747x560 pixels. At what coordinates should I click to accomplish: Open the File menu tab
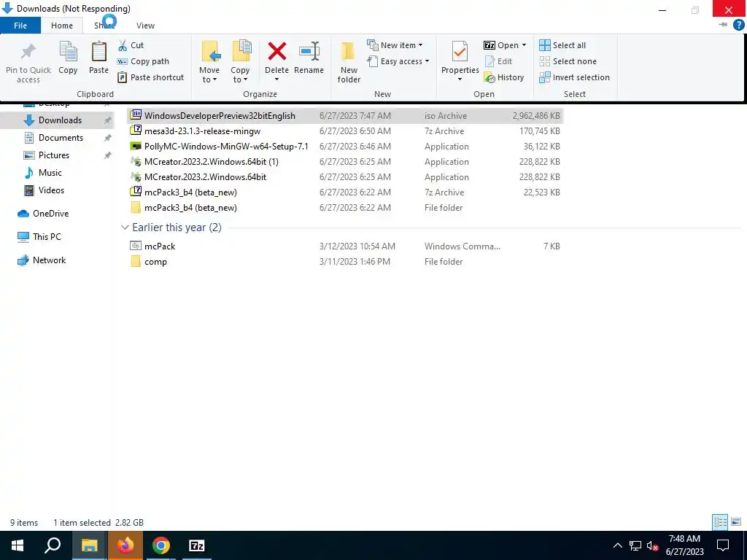pos(20,26)
